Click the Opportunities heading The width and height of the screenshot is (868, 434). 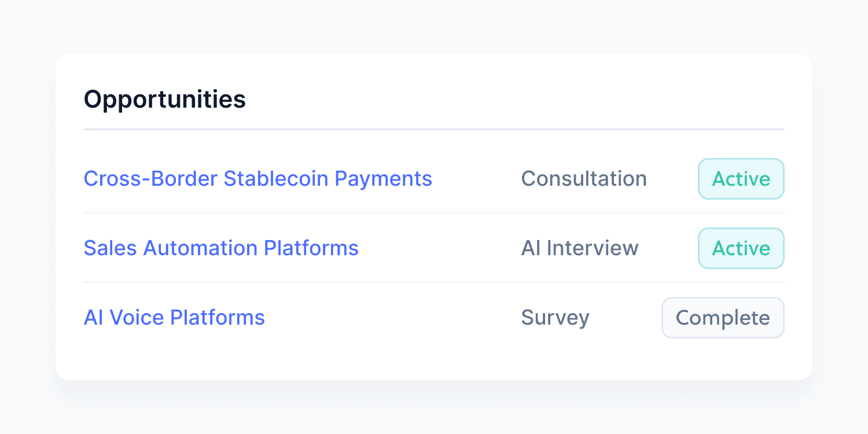pos(164,99)
